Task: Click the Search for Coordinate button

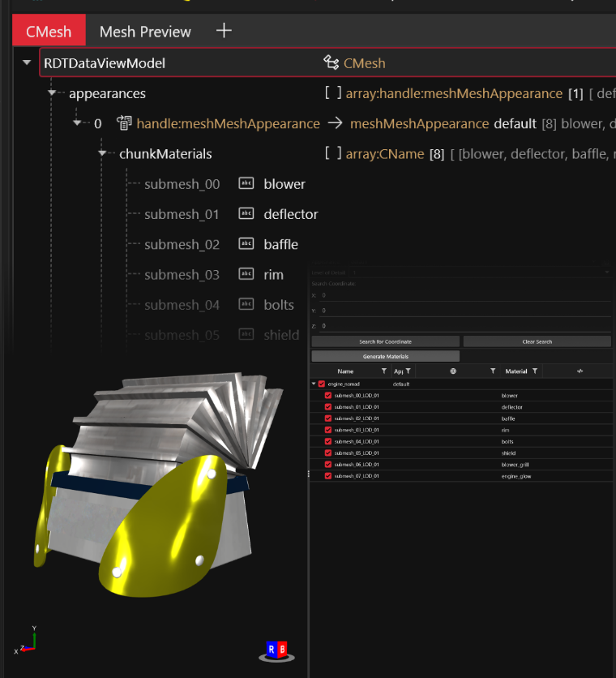Action: tap(386, 341)
